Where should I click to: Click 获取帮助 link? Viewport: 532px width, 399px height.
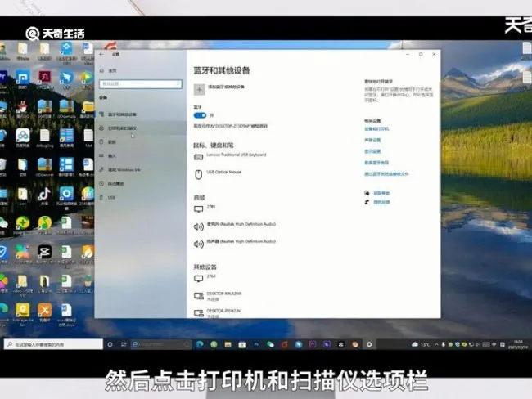(x=381, y=193)
